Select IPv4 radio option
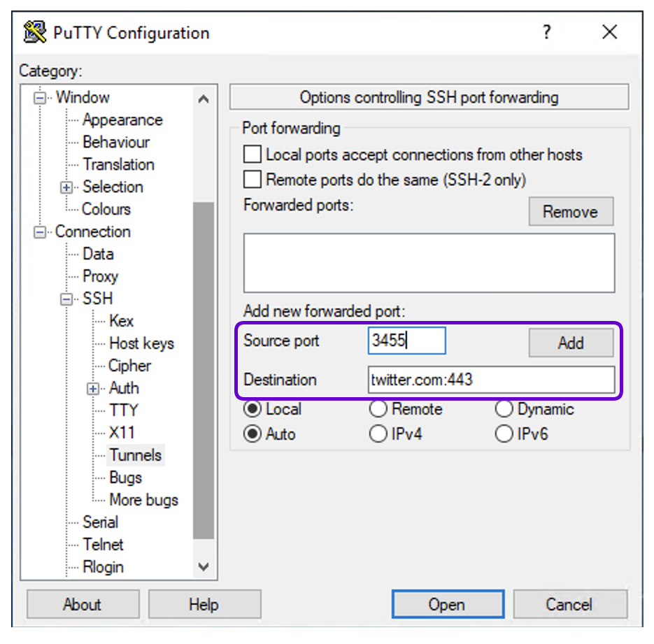Screen dimensions: 654x644 [x=378, y=434]
